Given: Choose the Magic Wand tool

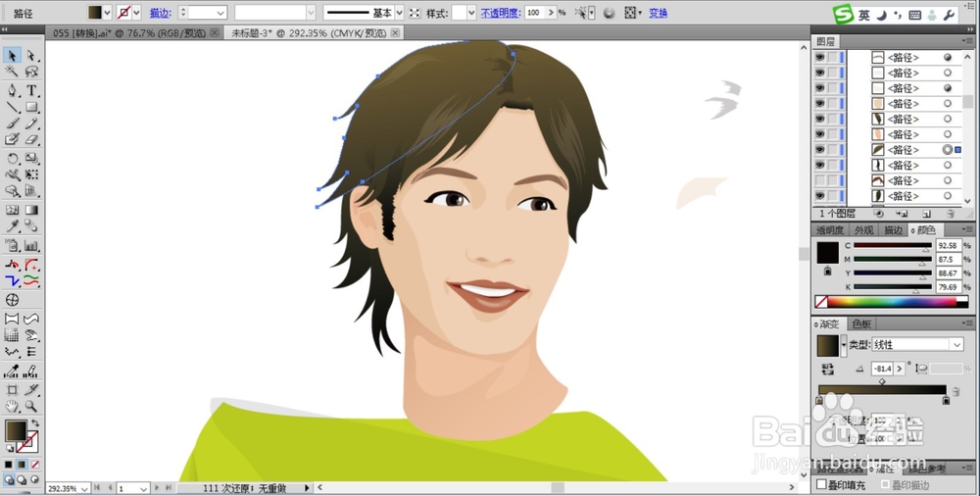Looking at the screenshot, I should click(x=12, y=73).
